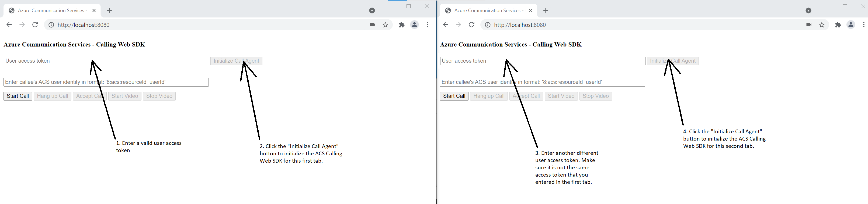Viewport: 868px width, 204px height.
Task: Click Start Video in the left window
Action: pyautogui.click(x=125, y=96)
